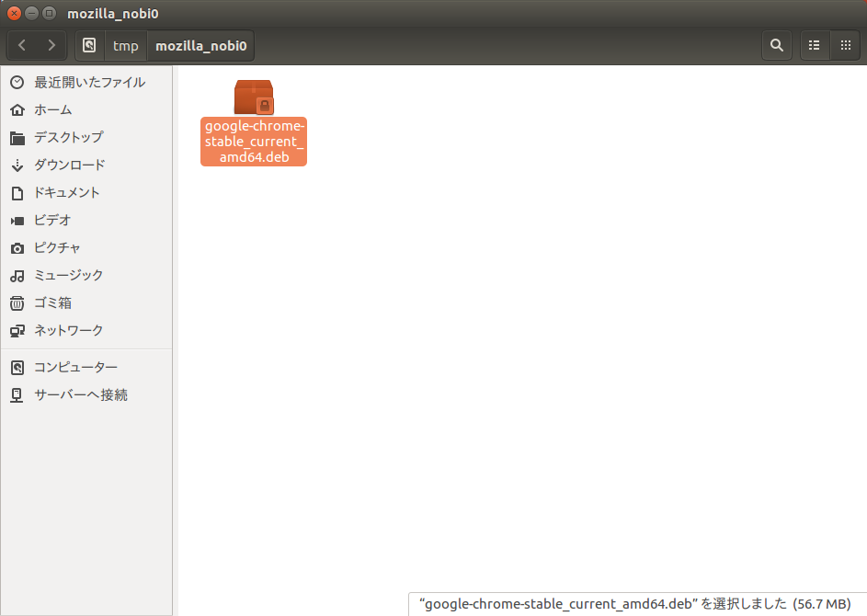The image size is (867, 616).
Task: Open サーバーへ接続 in the sidebar
Action: [81, 394]
